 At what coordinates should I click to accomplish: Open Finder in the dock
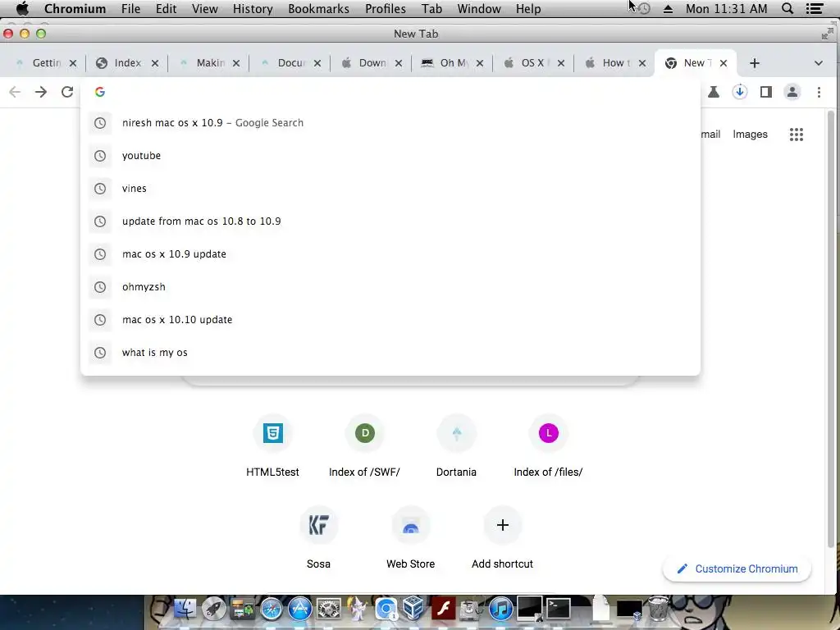coord(185,609)
